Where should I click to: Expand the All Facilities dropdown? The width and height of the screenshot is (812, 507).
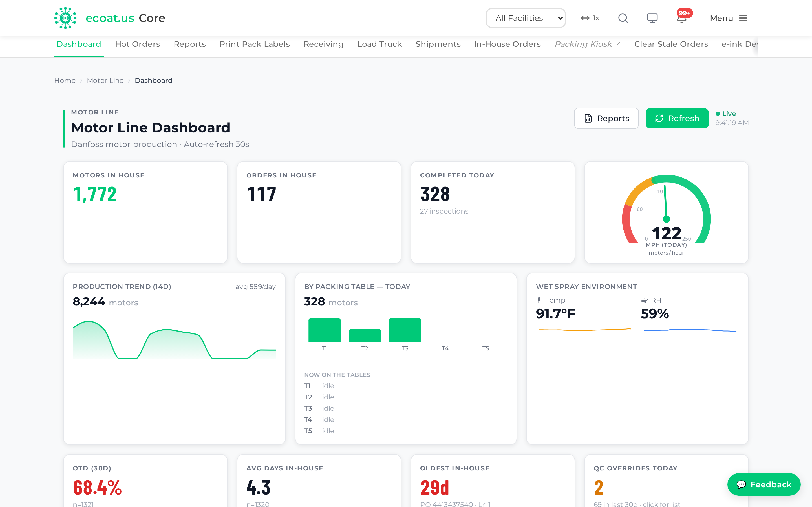click(526, 18)
